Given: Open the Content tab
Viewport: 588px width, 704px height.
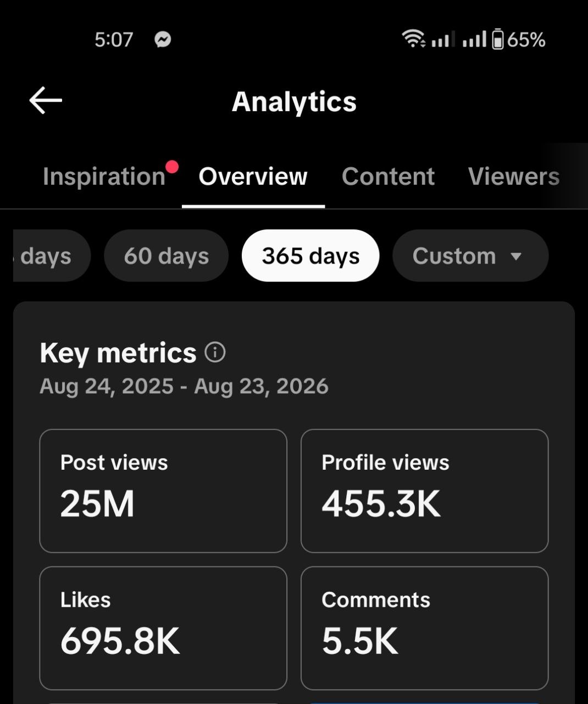Looking at the screenshot, I should (388, 177).
